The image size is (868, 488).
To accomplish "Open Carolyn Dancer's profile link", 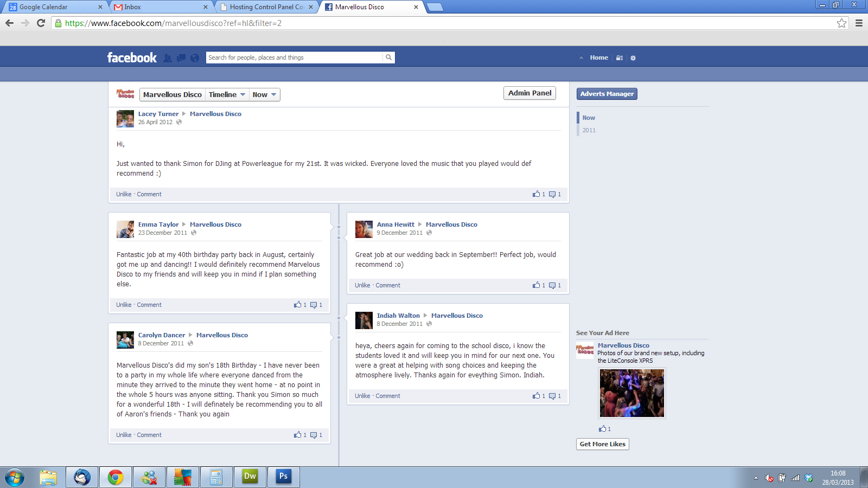I will 162,335.
